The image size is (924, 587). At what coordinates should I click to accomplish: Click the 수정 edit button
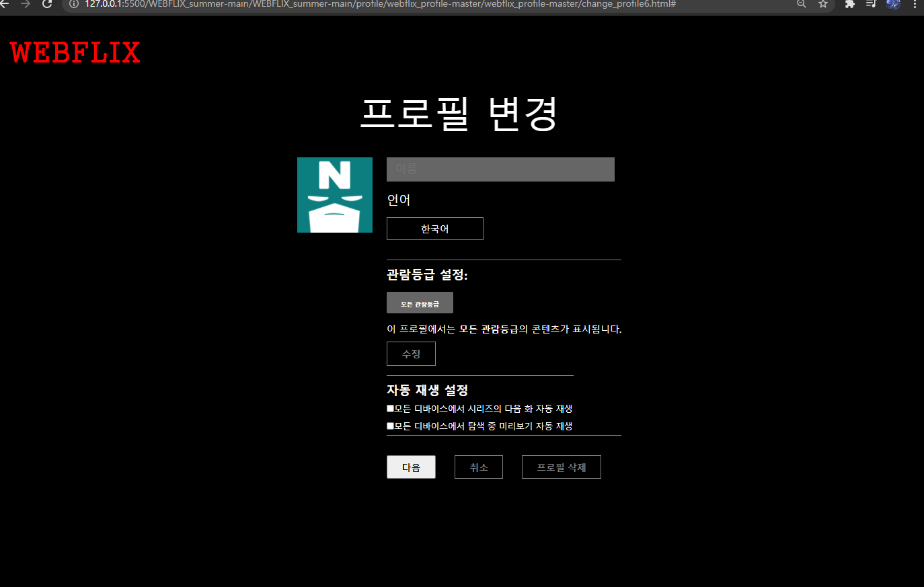click(411, 353)
